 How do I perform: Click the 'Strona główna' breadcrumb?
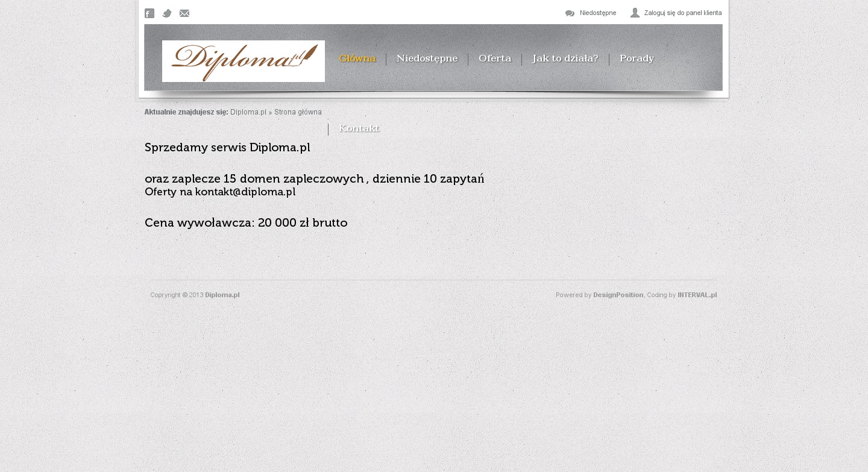(x=298, y=112)
